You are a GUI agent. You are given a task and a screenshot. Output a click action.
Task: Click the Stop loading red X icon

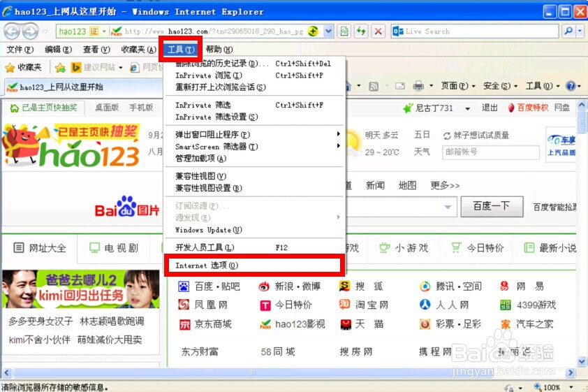(x=378, y=31)
